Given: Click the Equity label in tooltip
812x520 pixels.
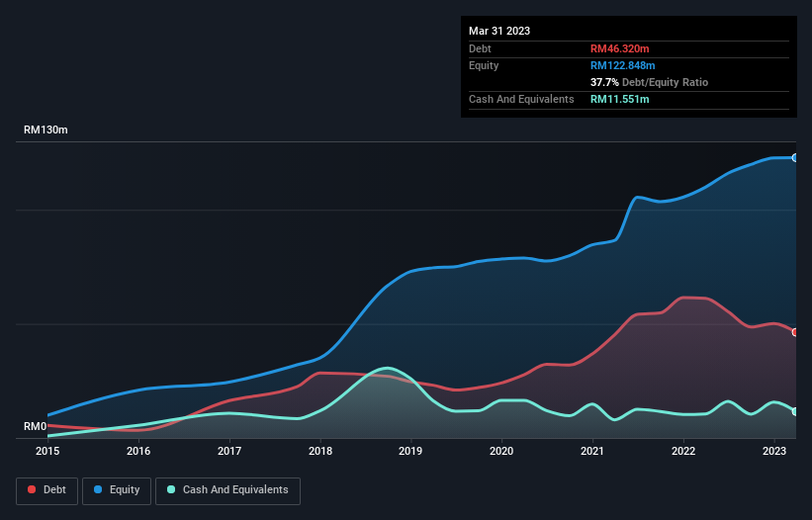Looking at the screenshot, I should (484, 65).
